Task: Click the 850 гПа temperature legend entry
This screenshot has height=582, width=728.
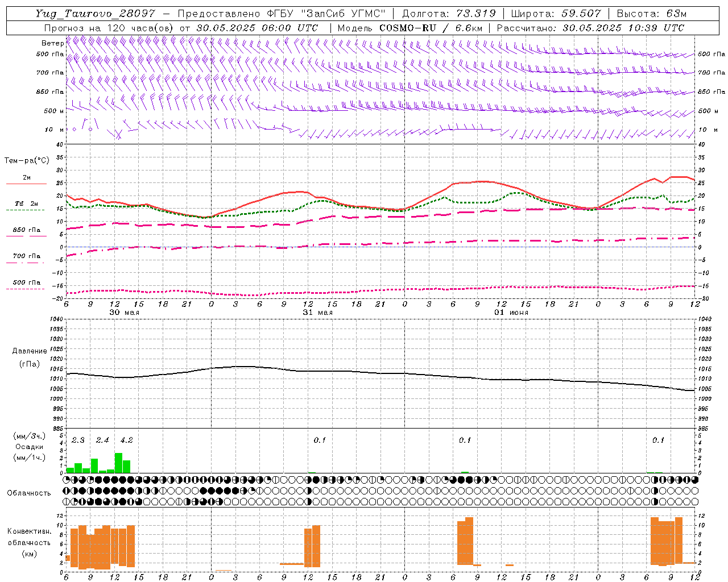Action: coord(27,230)
